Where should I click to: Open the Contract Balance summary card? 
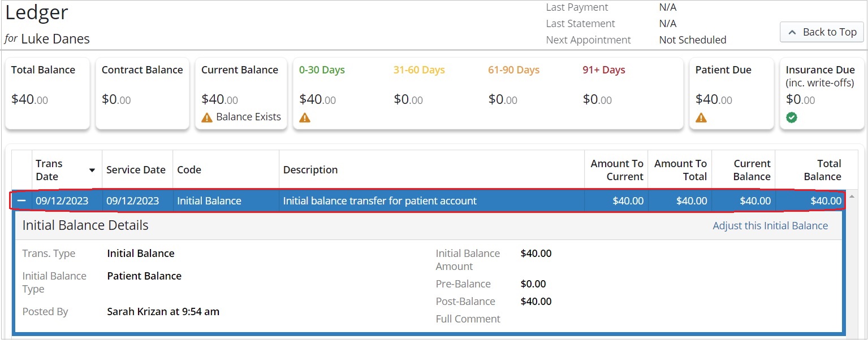142,93
